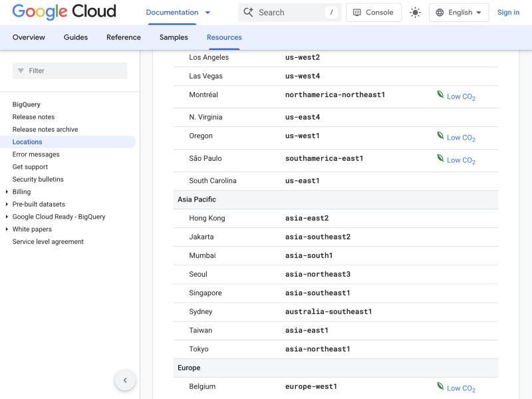Viewport: 532px width, 399px height.
Task: Click the Los Angeles row name
Action: click(209, 57)
